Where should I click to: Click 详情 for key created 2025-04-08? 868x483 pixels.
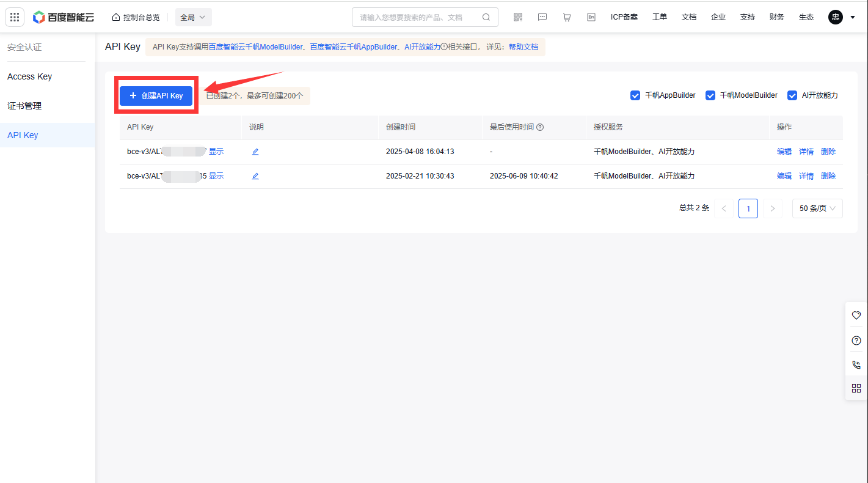pyautogui.click(x=806, y=152)
